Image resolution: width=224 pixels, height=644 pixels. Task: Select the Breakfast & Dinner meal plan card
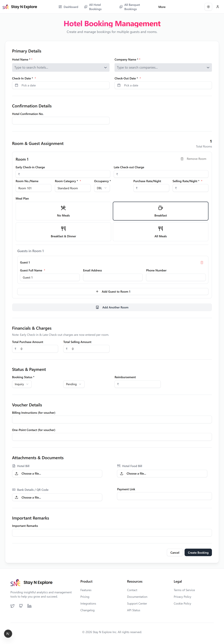click(63, 232)
